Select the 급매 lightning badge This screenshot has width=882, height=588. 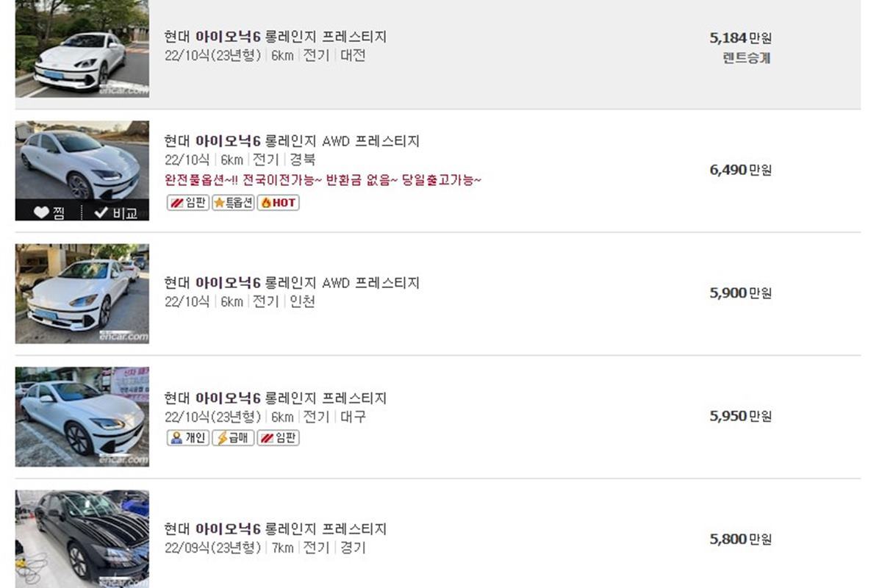tap(232, 437)
